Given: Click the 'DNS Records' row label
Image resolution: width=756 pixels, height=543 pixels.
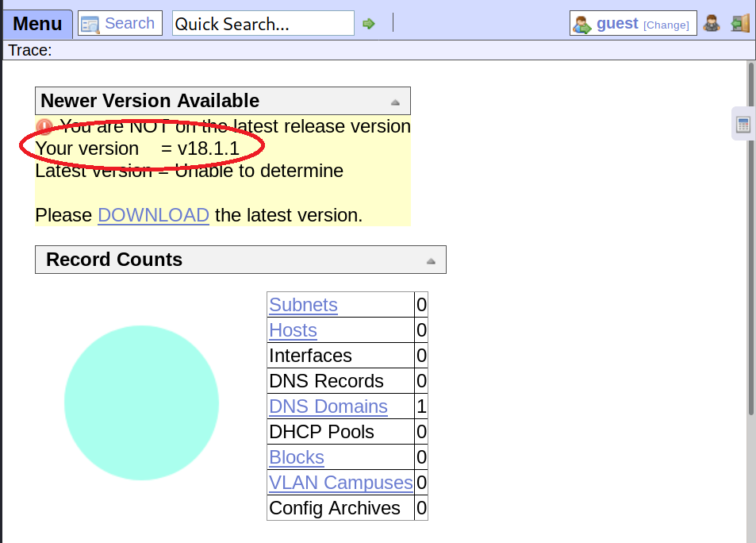Looking at the screenshot, I should pyautogui.click(x=326, y=381).
